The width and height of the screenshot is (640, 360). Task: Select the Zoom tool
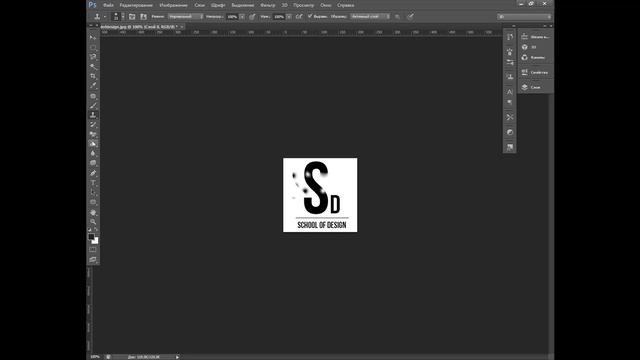pyautogui.click(x=93, y=222)
